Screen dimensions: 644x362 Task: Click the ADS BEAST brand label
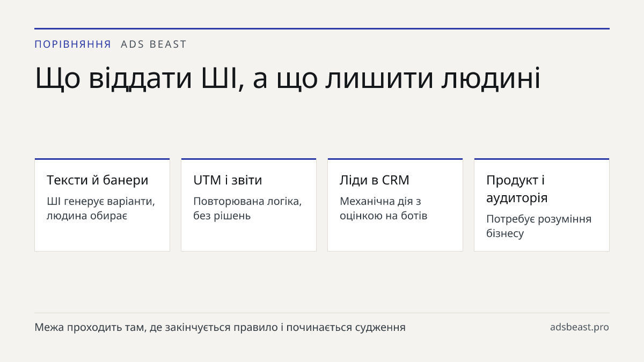[x=153, y=45]
